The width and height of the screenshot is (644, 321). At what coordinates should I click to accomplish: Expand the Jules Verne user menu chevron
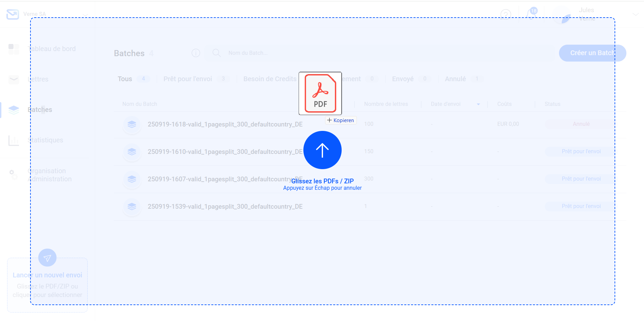pyautogui.click(x=635, y=14)
